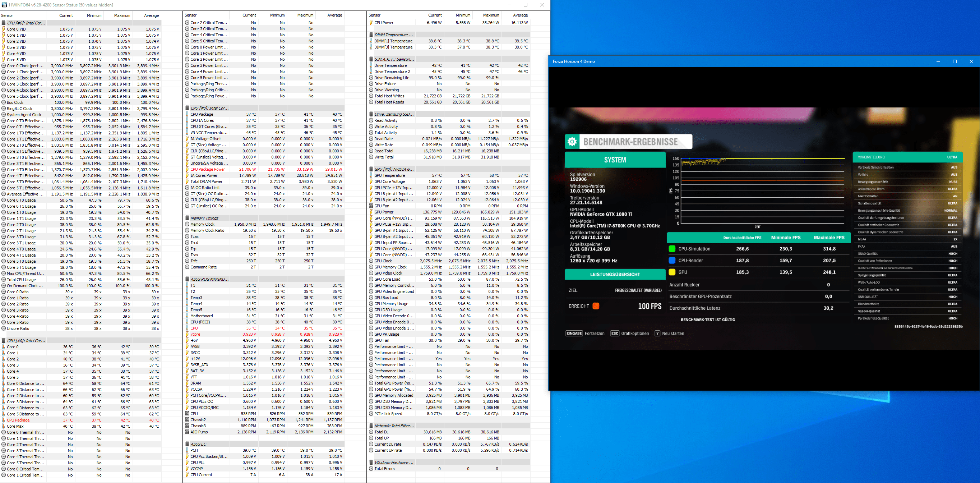Screen dimensions: 980x483
Task: Select the Ring/LLC Clock row
Action: pos(81,109)
